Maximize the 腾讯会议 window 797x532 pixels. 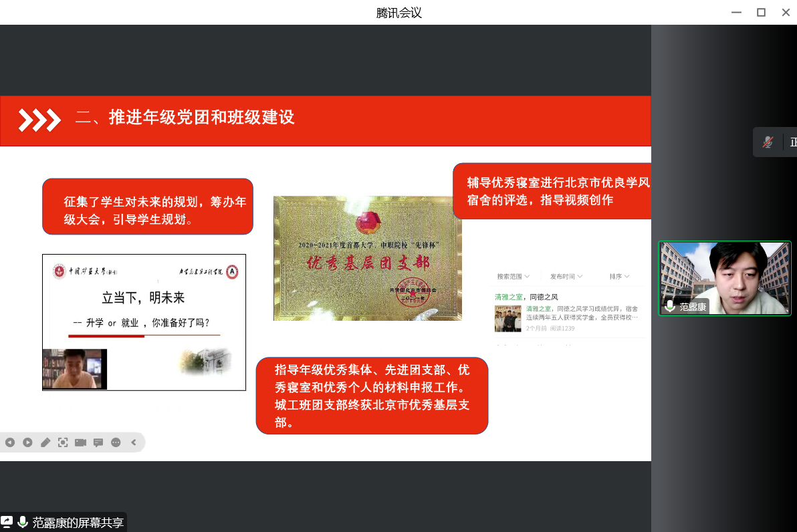pos(761,12)
